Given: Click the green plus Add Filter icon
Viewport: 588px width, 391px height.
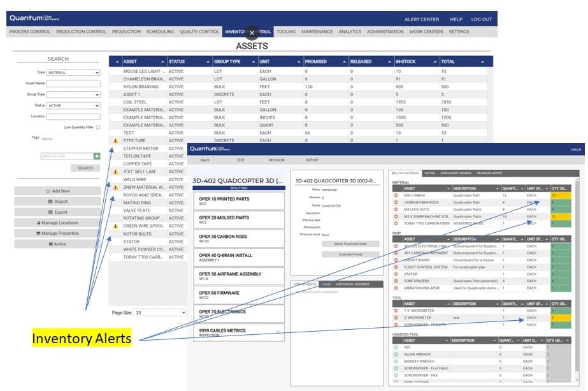Looking at the screenshot, I should coord(97,156).
